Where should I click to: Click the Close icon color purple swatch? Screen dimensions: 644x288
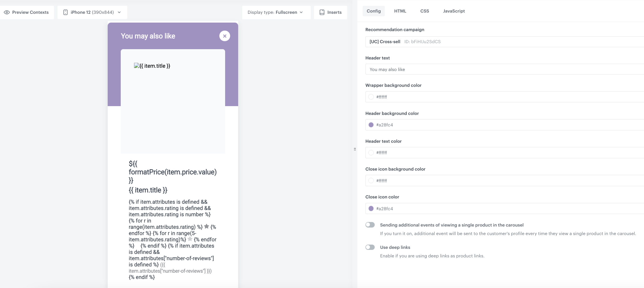(x=371, y=208)
